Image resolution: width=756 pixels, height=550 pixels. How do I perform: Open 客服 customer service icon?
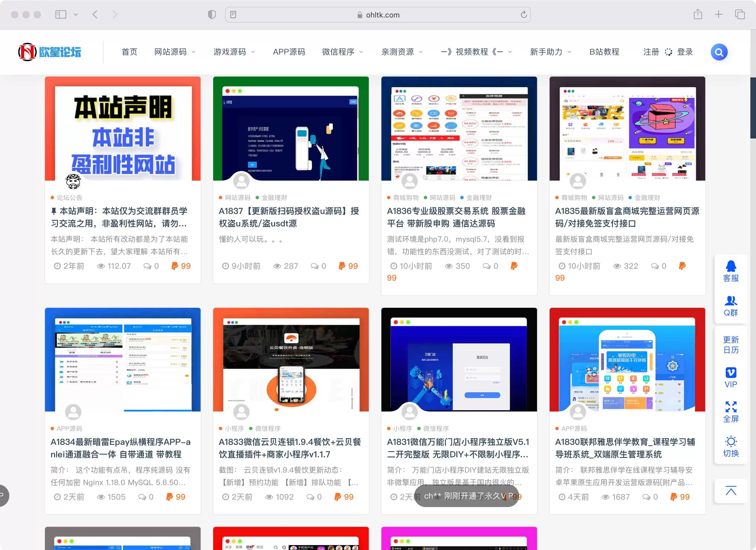(x=731, y=271)
